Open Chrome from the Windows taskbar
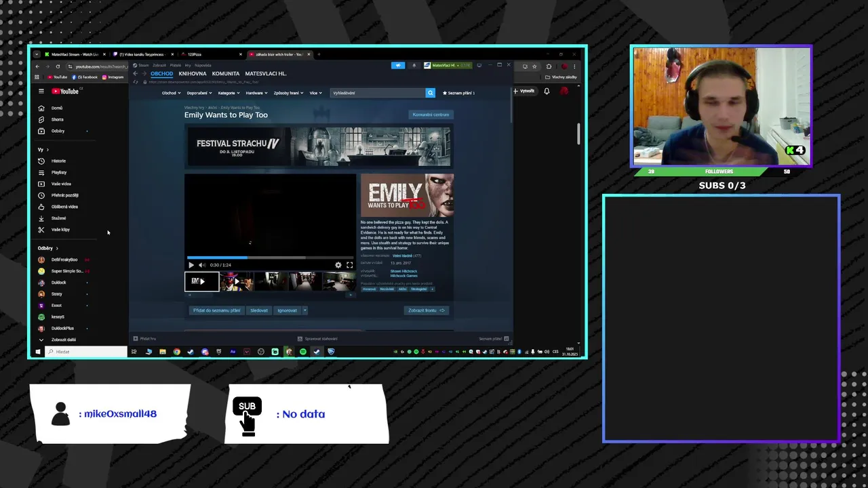868x488 pixels. 176,352
